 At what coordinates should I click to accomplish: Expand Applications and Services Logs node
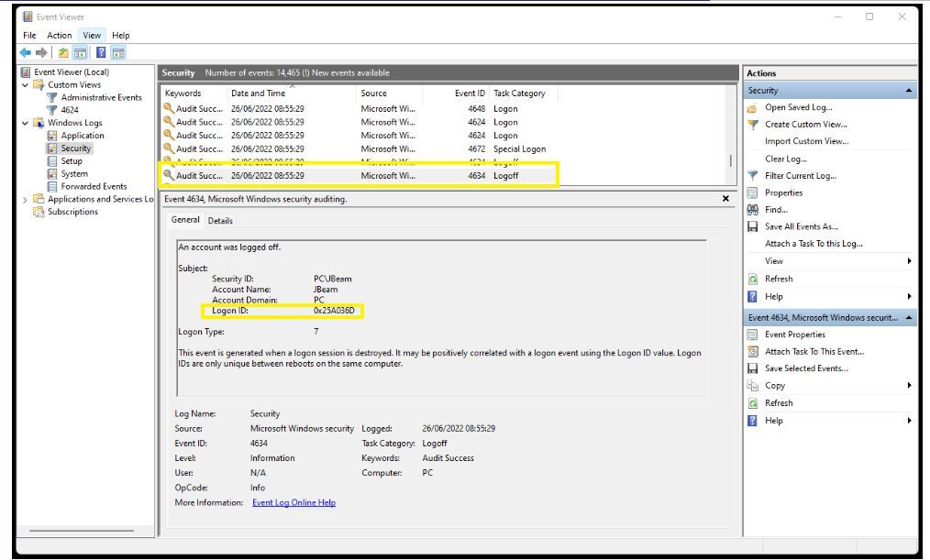(25, 200)
